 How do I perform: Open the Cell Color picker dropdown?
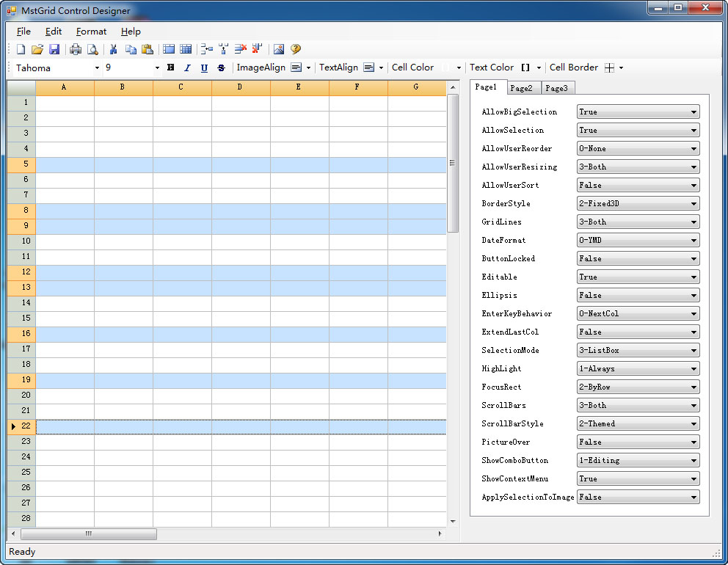click(459, 68)
